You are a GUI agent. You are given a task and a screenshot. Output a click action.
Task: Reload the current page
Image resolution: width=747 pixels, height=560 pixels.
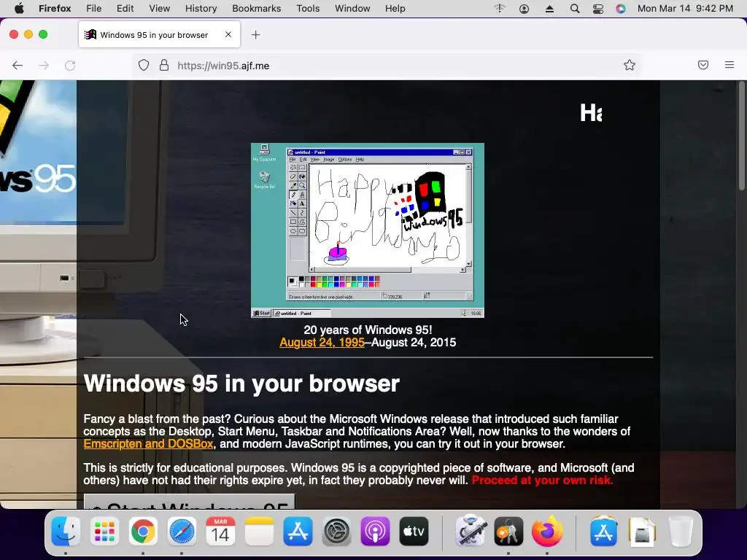[x=70, y=65]
